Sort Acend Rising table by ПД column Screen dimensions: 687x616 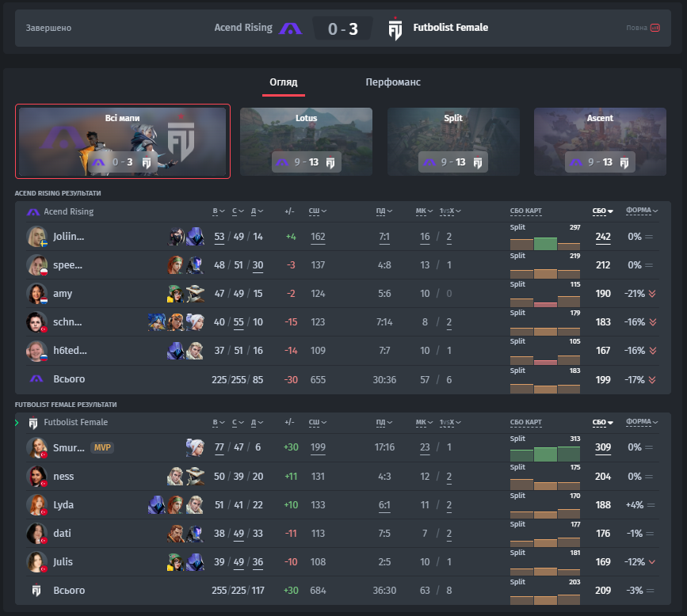pyautogui.click(x=384, y=211)
